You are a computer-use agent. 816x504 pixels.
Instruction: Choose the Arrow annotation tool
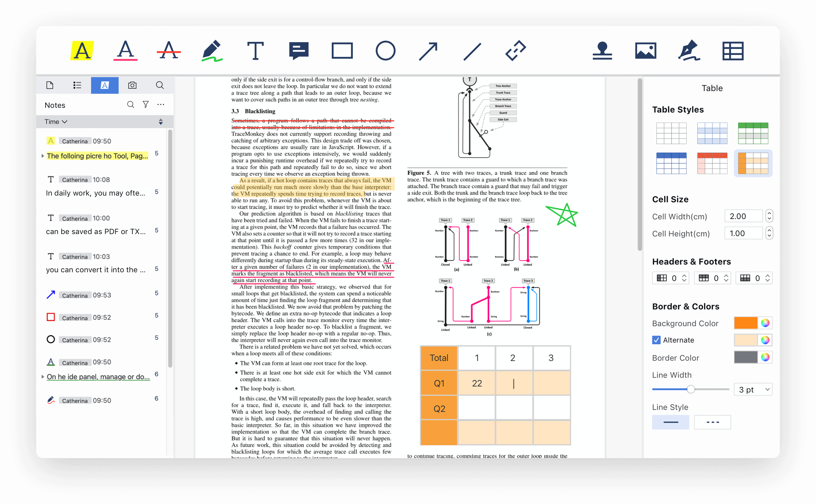click(x=428, y=51)
